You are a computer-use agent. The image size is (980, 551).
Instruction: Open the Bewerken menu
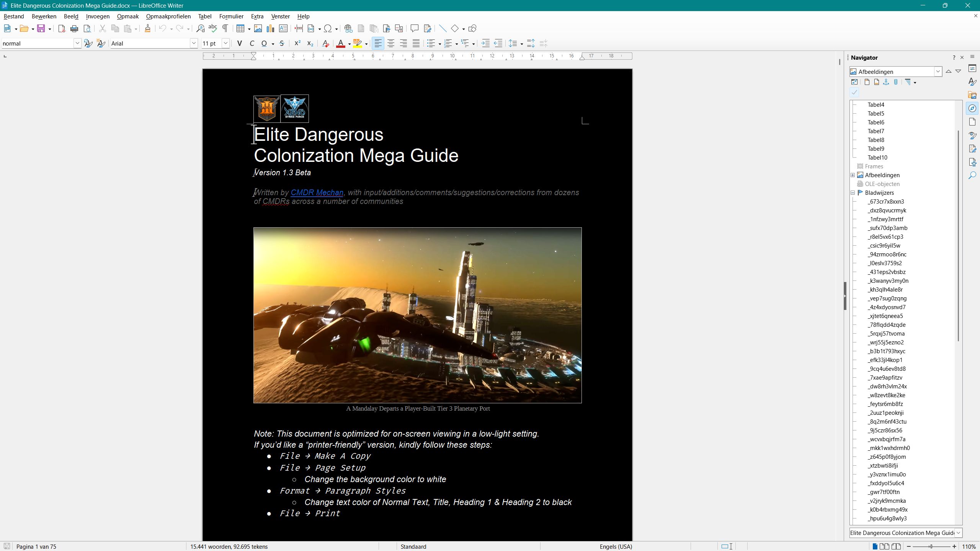44,16
